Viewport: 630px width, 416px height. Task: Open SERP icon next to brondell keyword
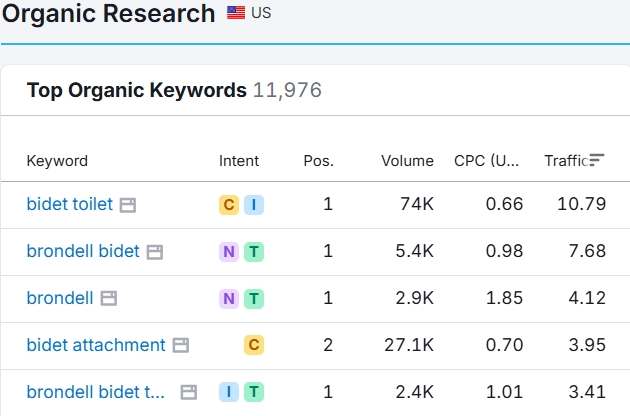108,299
